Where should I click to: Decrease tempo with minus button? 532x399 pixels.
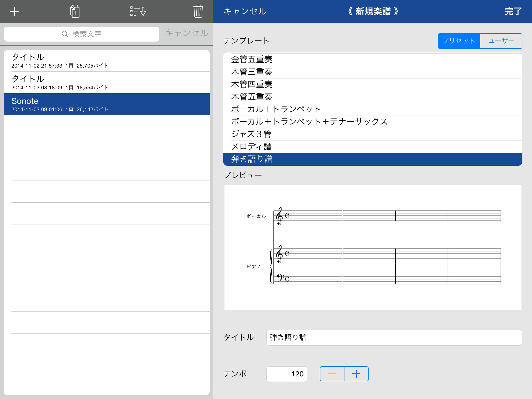[332, 374]
